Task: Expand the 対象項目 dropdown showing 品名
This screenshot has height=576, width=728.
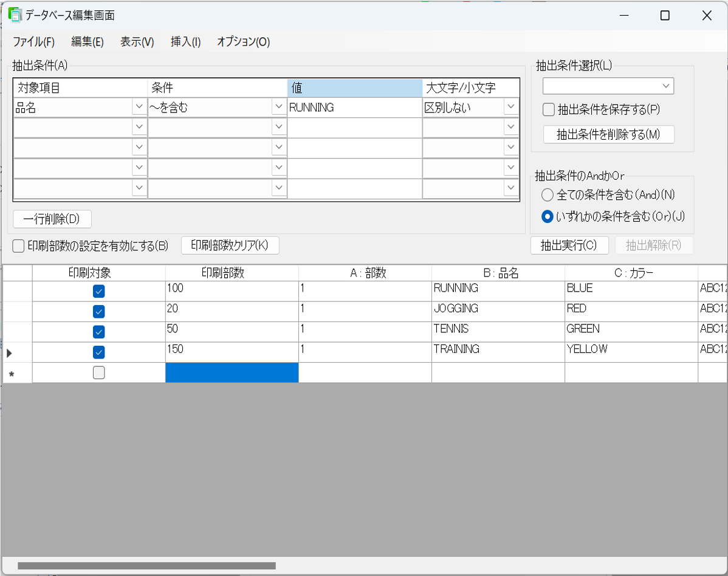Action: point(139,108)
